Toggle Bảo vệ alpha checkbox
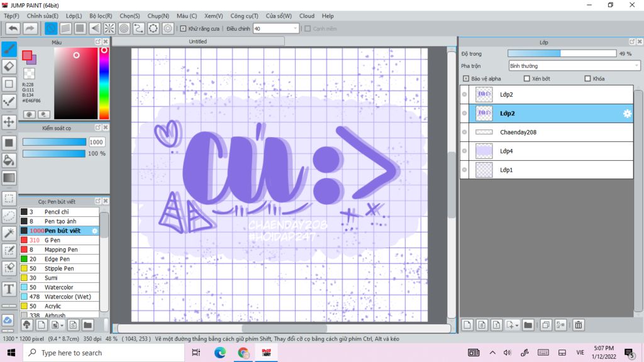644x362 pixels. pos(466,79)
